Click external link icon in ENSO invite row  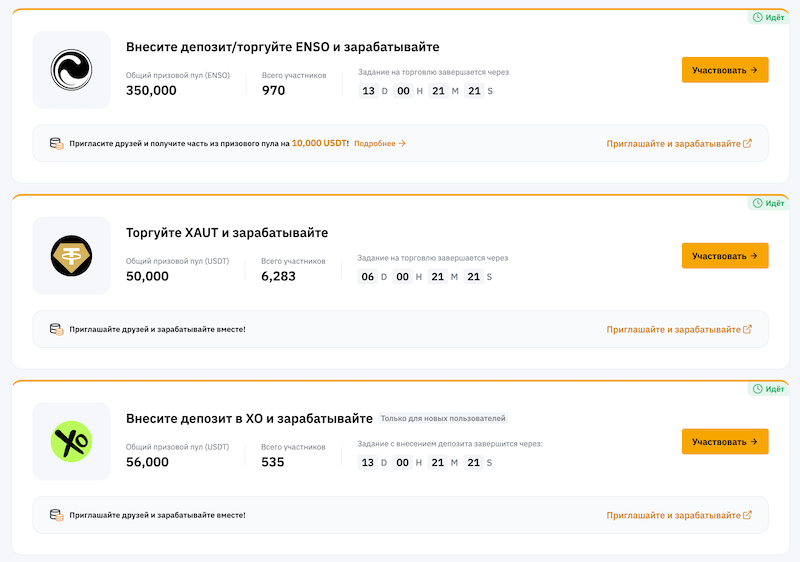coord(748,143)
